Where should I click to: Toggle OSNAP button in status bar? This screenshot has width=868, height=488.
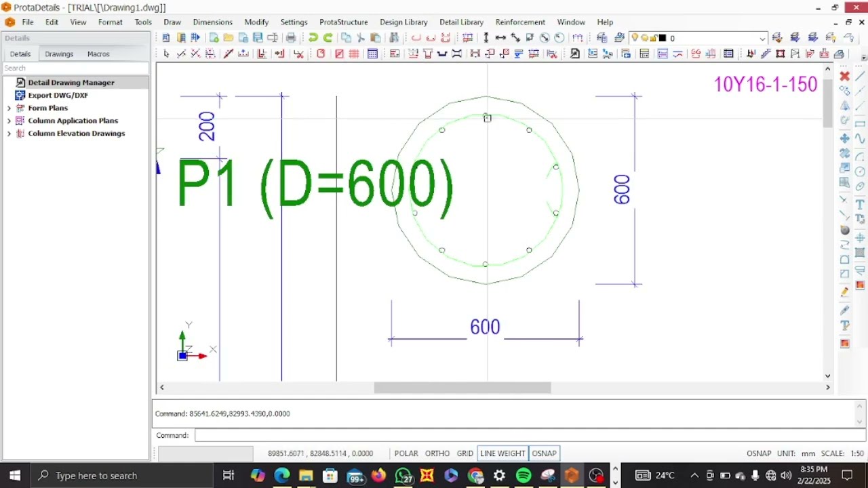(x=544, y=453)
